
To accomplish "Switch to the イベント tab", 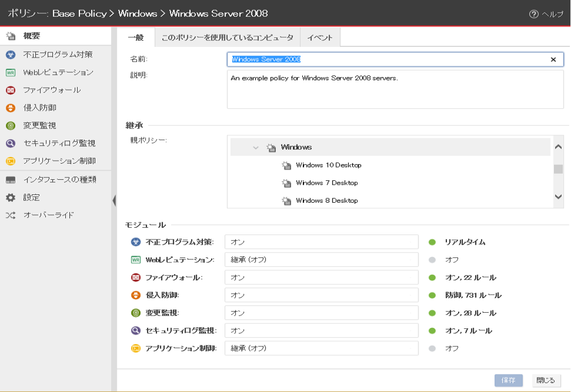I will pos(320,37).
